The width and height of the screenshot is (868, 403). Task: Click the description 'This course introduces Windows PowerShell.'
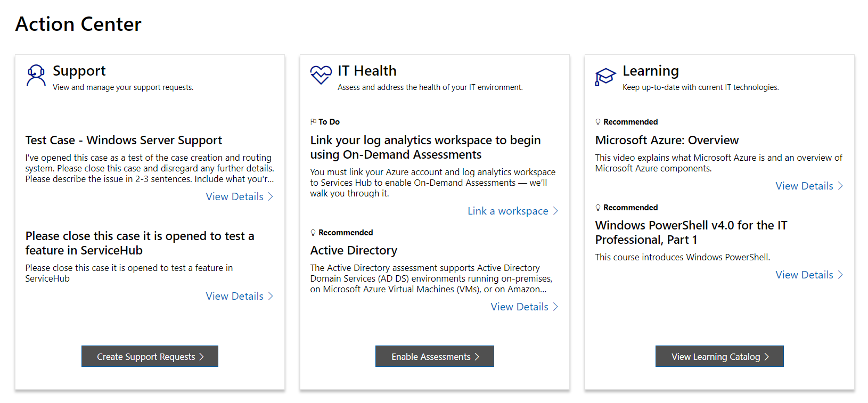click(x=683, y=257)
